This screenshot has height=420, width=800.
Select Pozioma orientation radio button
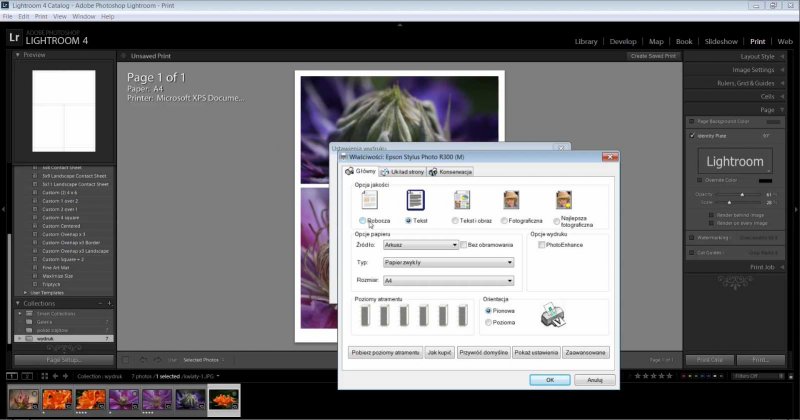pyautogui.click(x=488, y=323)
